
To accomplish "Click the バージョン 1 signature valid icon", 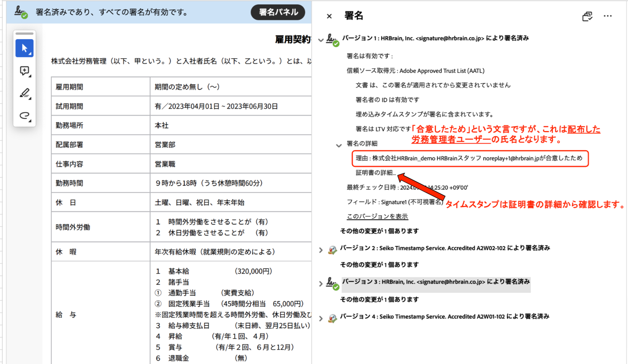I will pyautogui.click(x=332, y=40).
